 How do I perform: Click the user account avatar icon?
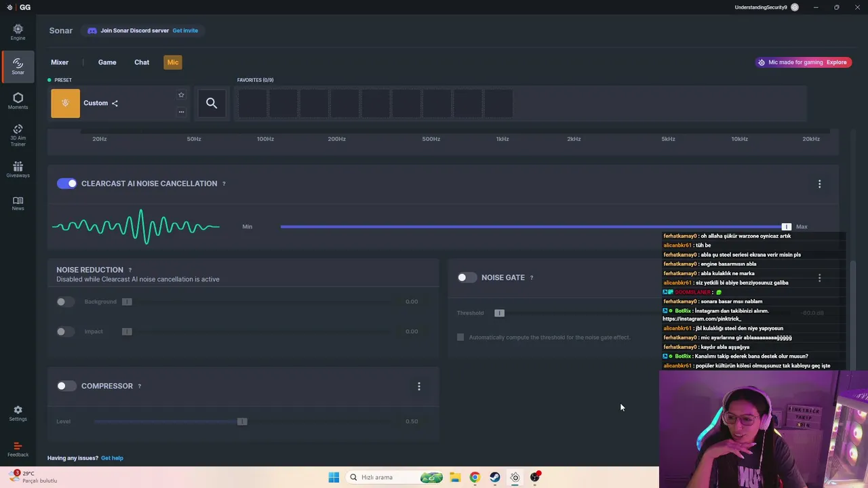795,7
